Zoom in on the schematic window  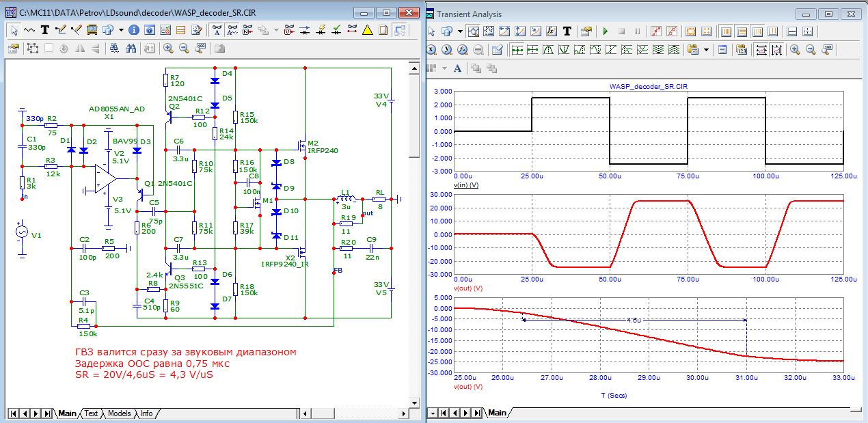pyautogui.click(x=168, y=49)
